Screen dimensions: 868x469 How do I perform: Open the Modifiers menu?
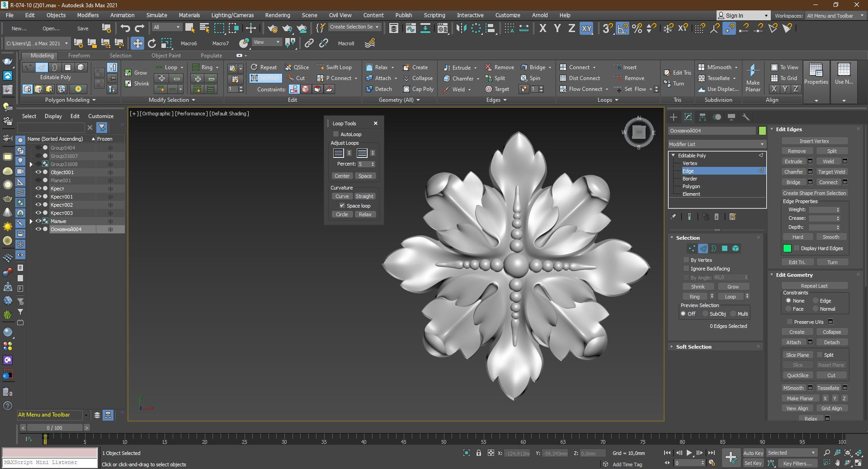pos(88,15)
